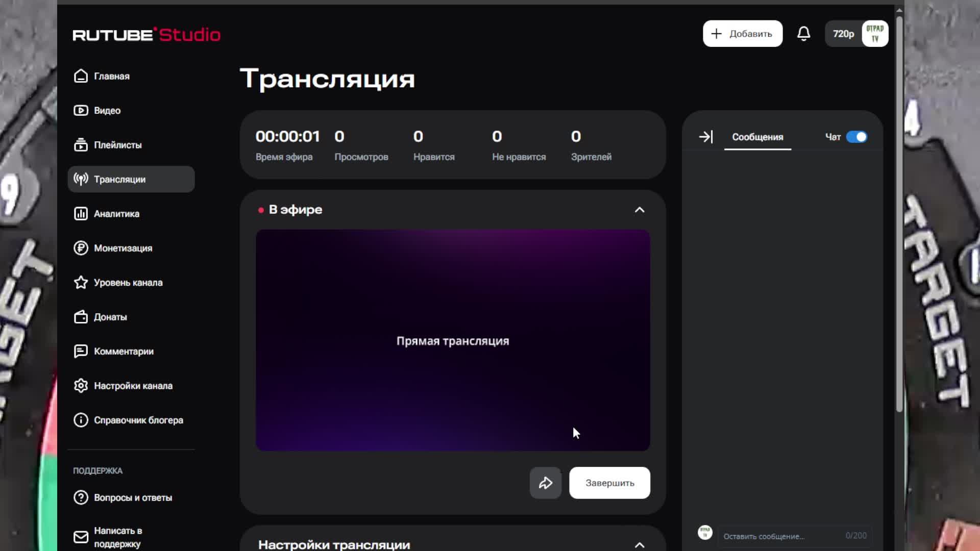Image resolution: width=980 pixels, height=551 pixels.
Task: Click the info icon beside Справочник блогера
Action: [x=81, y=420]
